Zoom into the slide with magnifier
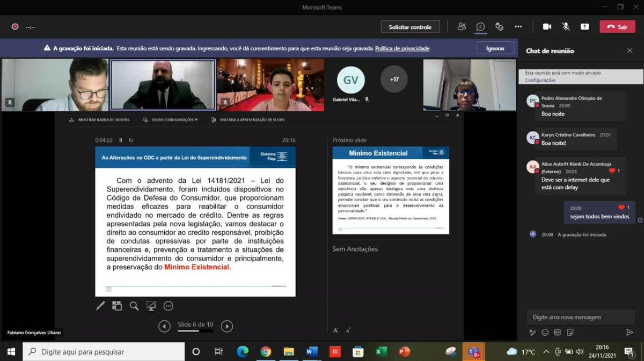 pos(134,306)
